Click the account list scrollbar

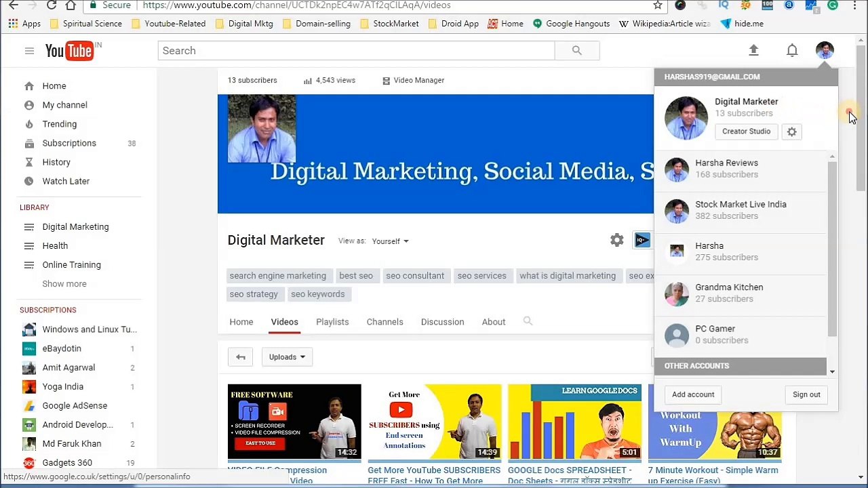point(832,248)
